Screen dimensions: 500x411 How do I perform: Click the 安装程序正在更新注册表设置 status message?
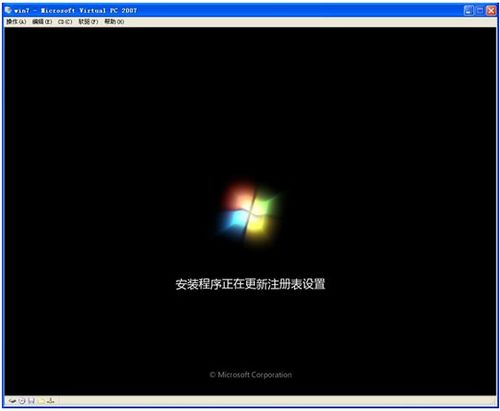pyautogui.click(x=250, y=284)
